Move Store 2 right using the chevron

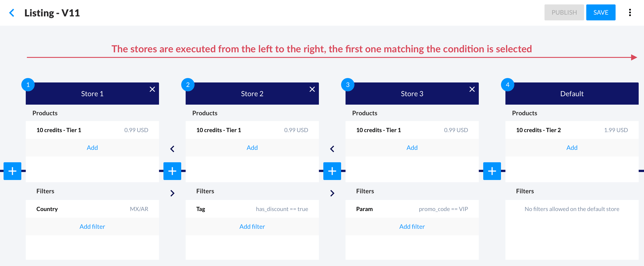coord(332,193)
